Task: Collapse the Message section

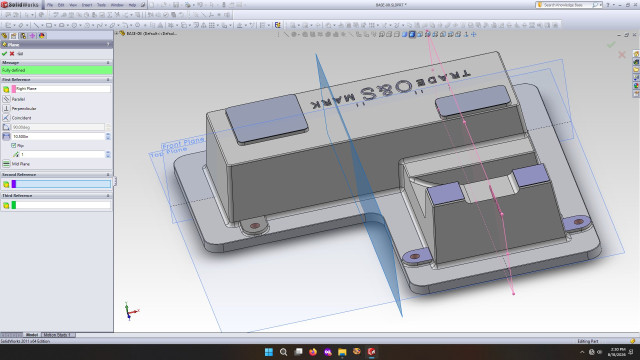Action: pos(108,62)
